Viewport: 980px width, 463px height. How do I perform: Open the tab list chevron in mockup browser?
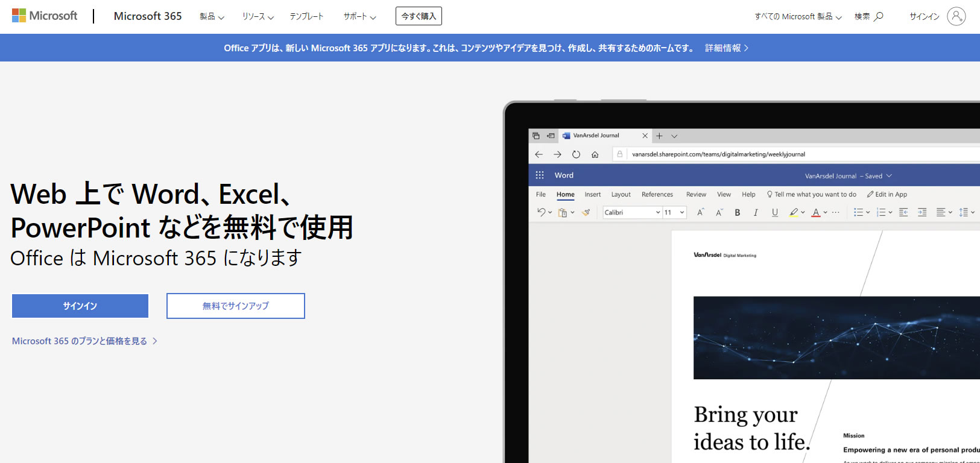674,136
